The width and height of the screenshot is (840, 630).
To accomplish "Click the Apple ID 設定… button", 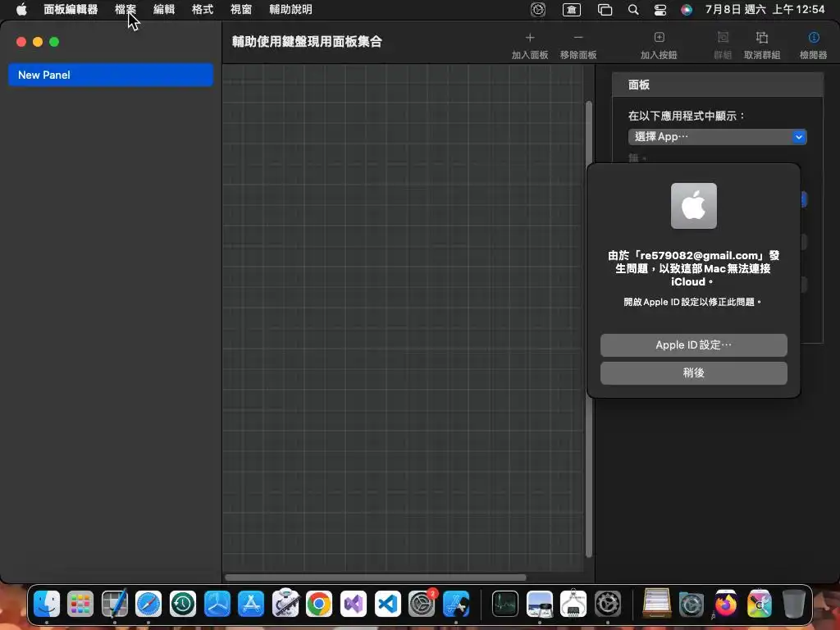I will (x=693, y=345).
